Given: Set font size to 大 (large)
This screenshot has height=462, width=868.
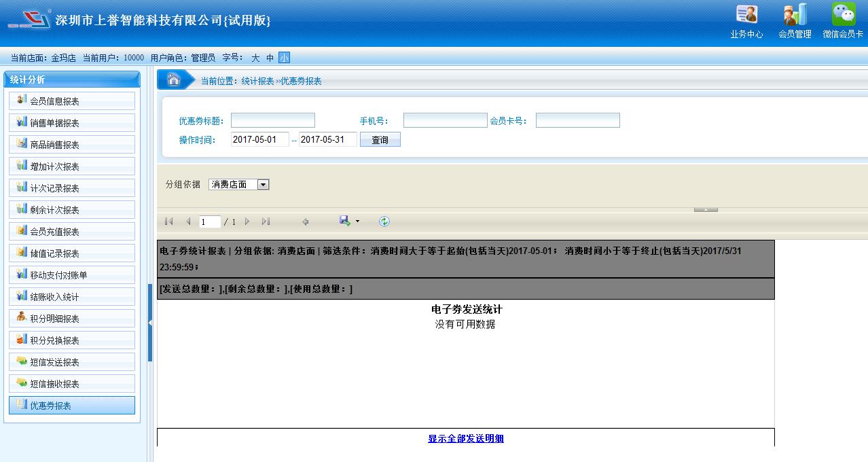Looking at the screenshot, I should coord(255,58).
